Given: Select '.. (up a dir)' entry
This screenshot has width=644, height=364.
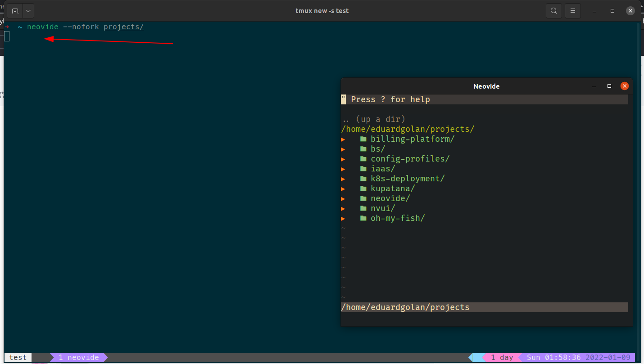Looking at the screenshot, I should 374,119.
